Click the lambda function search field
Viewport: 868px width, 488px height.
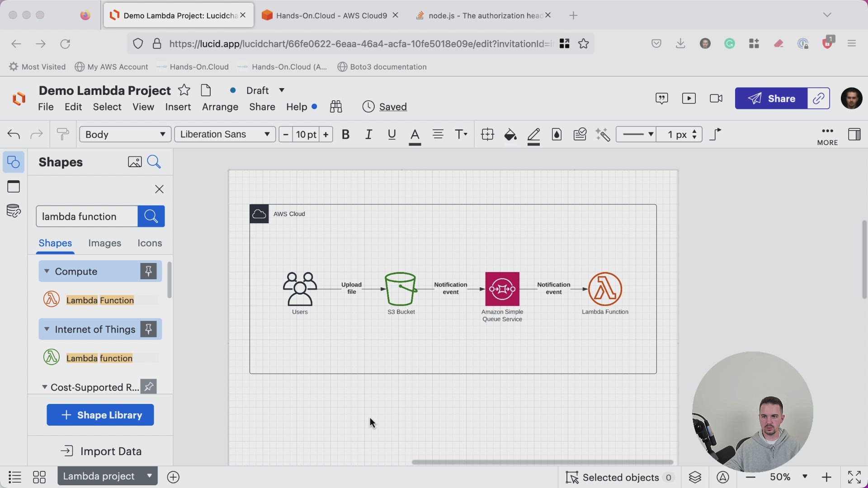(87, 216)
